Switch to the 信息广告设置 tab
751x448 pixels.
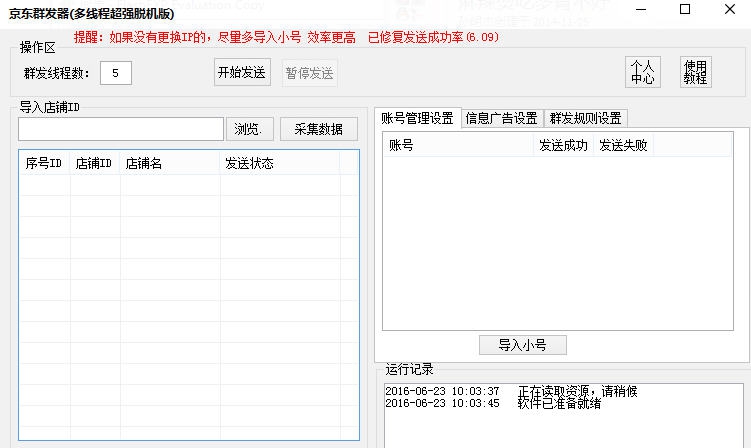coord(502,118)
